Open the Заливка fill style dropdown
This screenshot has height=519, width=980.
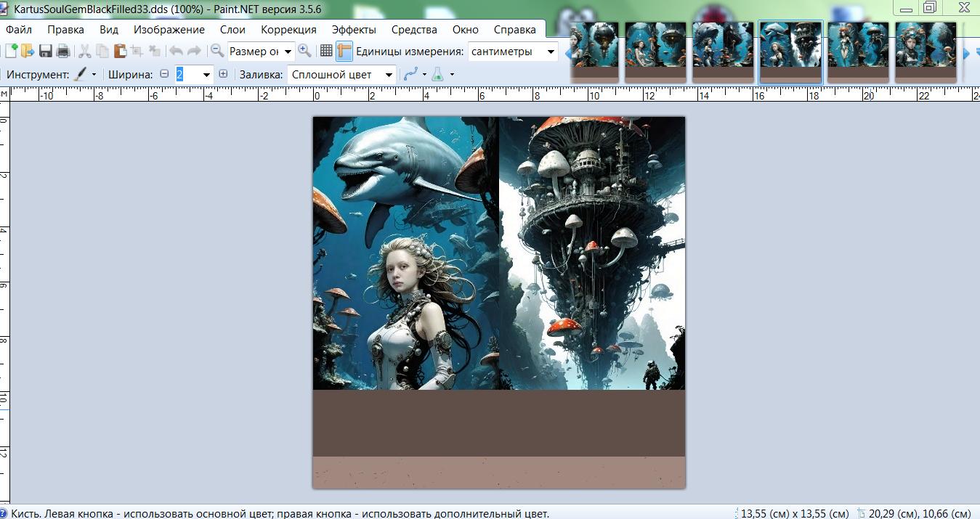coord(389,75)
